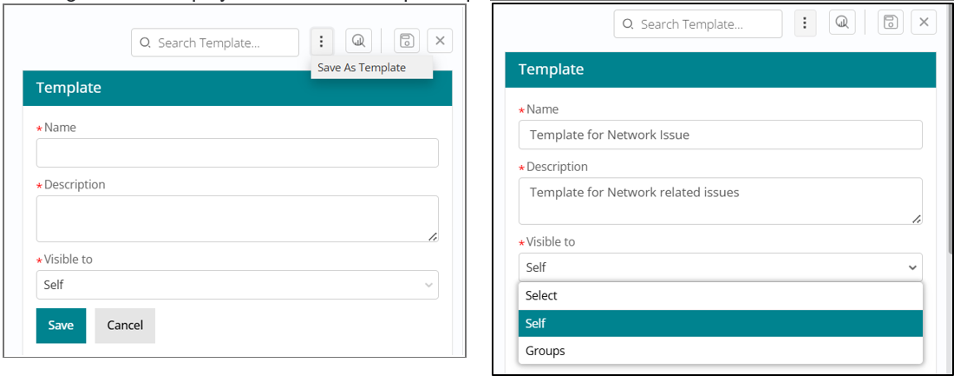Click the three-dots menu above the empty template form
980x389 pixels.
[x=321, y=41]
